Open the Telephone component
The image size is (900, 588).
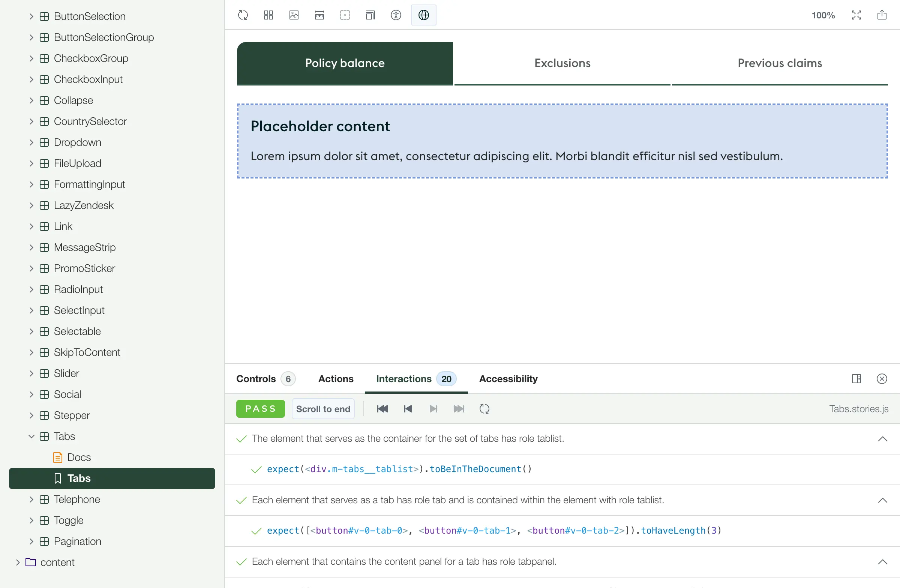[x=77, y=499]
